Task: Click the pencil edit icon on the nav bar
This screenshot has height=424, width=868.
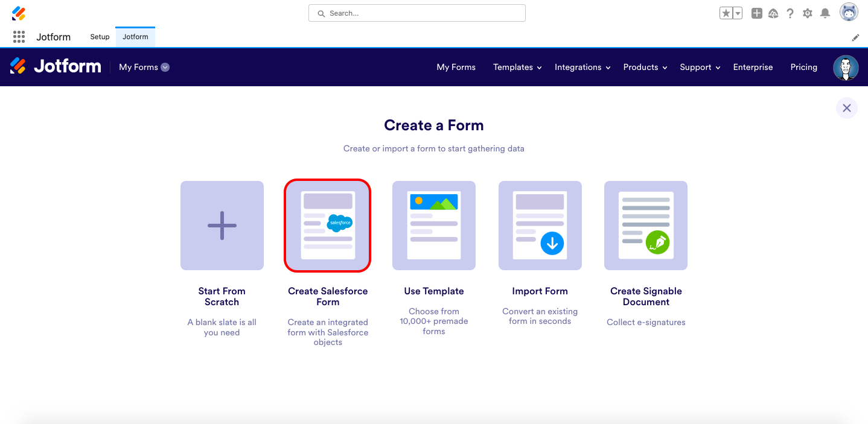Action: coord(855,37)
